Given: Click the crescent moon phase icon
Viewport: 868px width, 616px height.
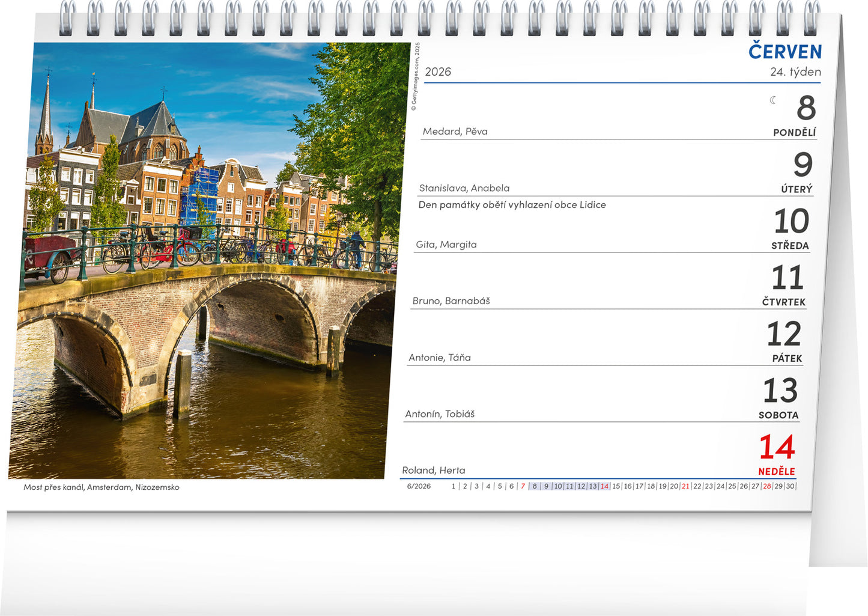Looking at the screenshot, I should [773, 100].
